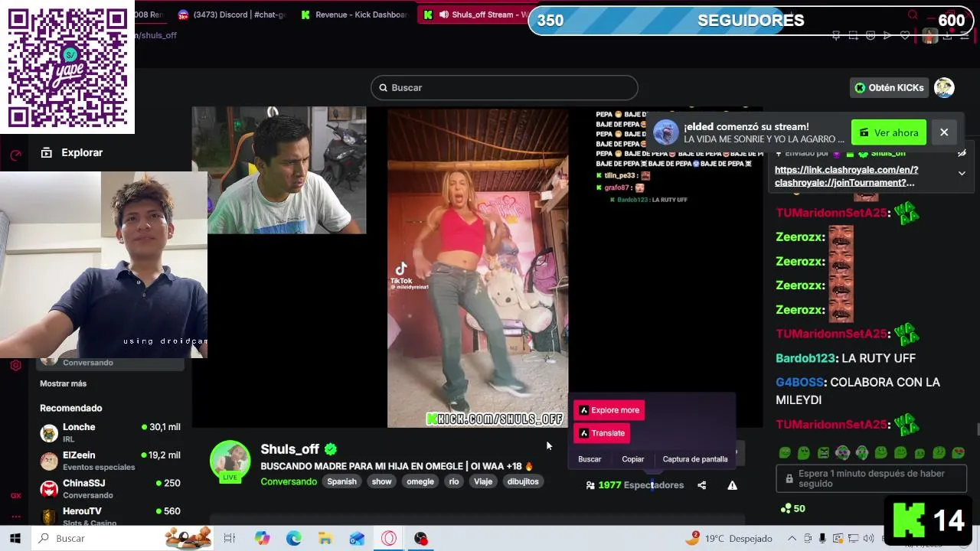Open the profile avatar in the Kick header

click(x=944, y=87)
